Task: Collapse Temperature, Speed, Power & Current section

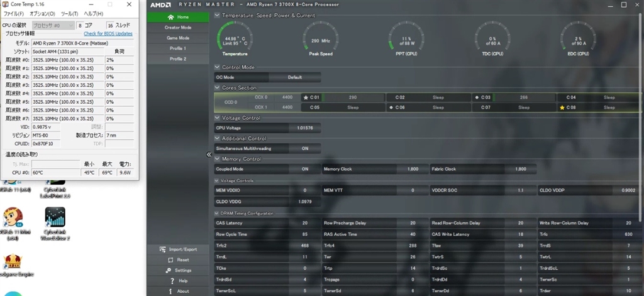Action: 217,16
